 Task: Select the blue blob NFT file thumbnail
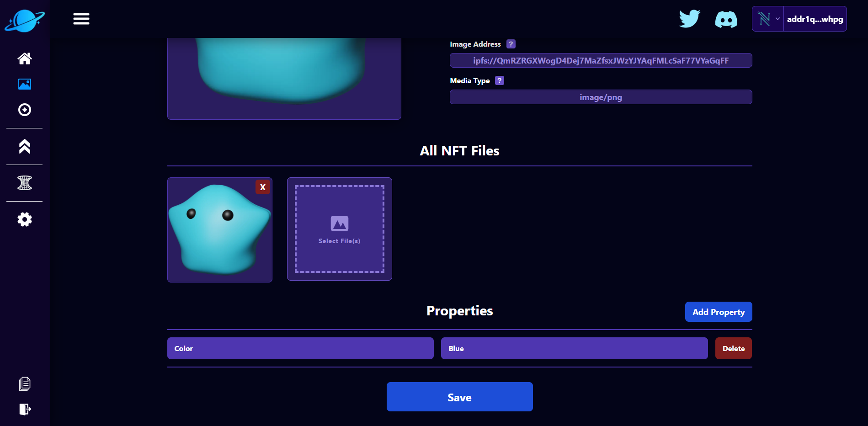pos(220,230)
